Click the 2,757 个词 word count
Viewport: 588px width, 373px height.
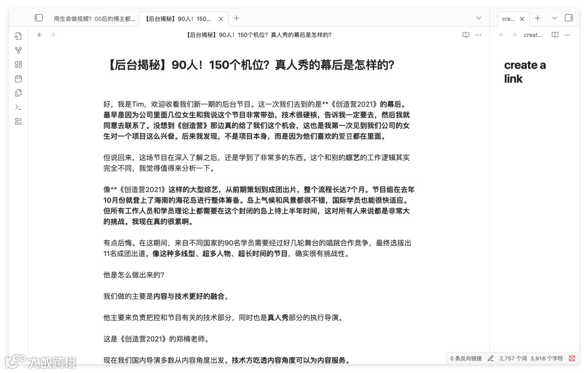pyautogui.click(x=513, y=358)
